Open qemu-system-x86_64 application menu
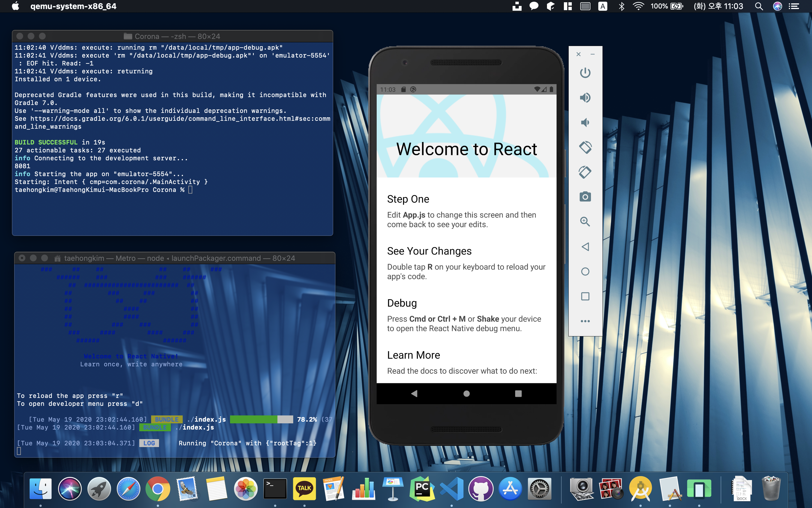 pos(73,6)
